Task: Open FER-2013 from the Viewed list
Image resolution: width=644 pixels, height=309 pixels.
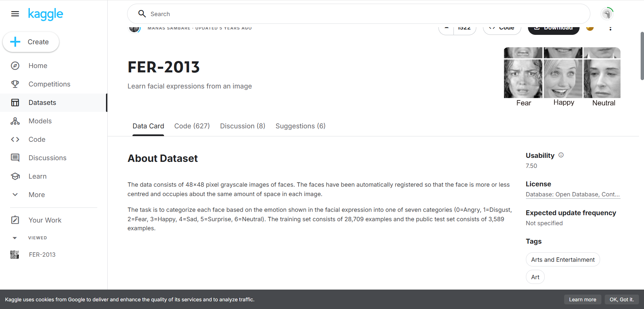Action: 42,255
